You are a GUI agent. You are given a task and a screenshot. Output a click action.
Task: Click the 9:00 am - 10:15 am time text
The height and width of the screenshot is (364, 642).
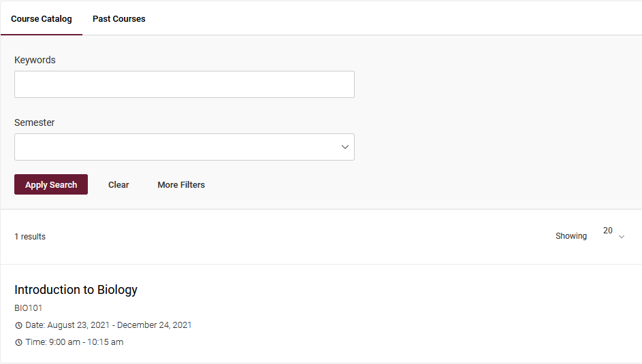click(86, 342)
